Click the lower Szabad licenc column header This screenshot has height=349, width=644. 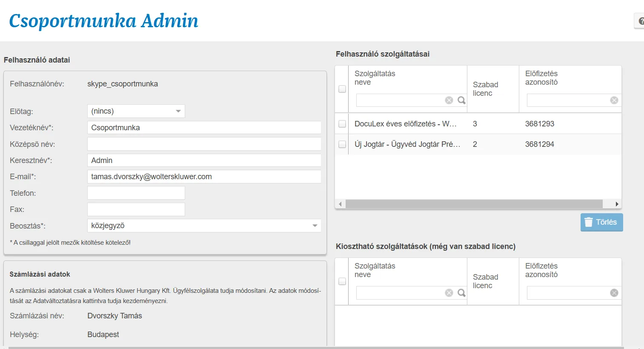point(485,281)
